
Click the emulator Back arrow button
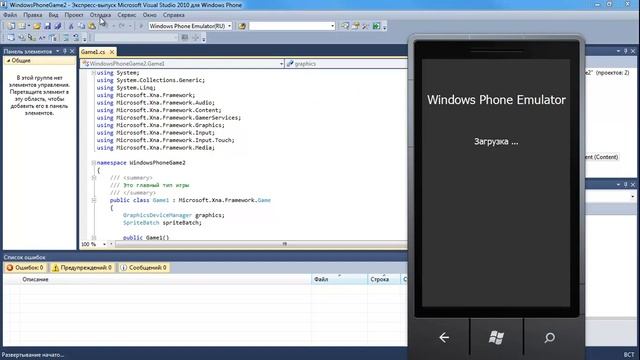click(444, 338)
